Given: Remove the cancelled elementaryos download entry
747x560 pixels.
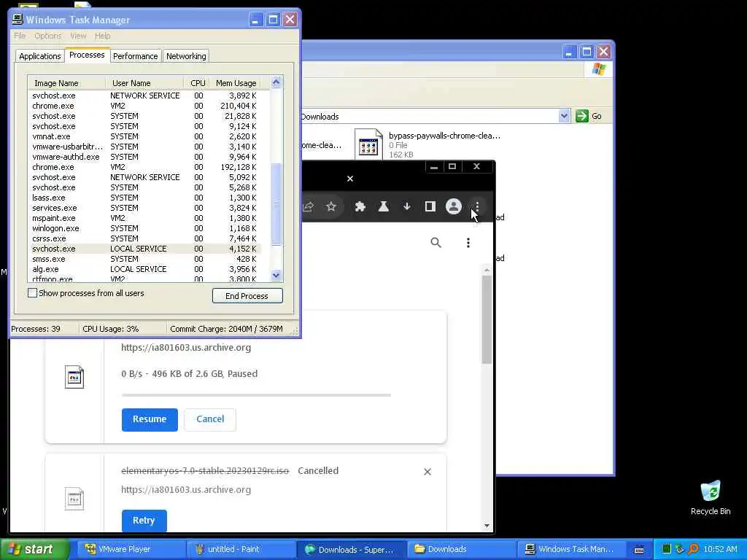Looking at the screenshot, I should tap(427, 472).
